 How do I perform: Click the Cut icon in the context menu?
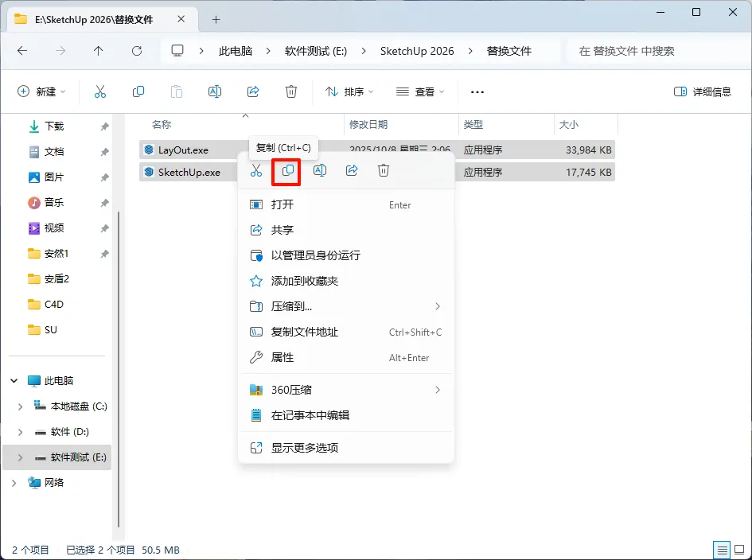[x=256, y=170]
